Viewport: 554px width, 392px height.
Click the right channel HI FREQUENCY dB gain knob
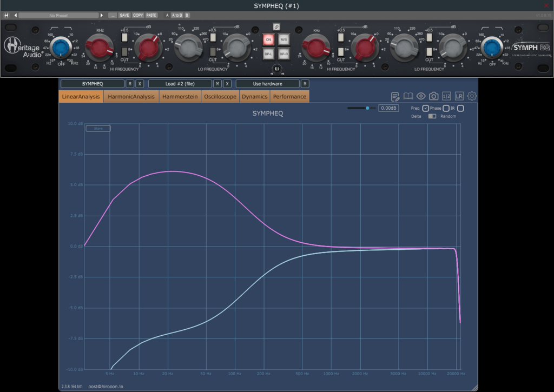click(365, 48)
